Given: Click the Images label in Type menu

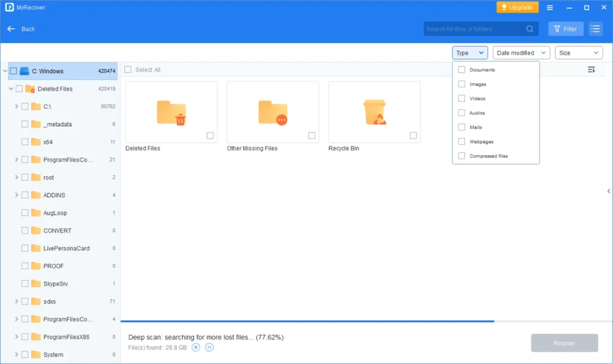Looking at the screenshot, I should [x=478, y=84].
